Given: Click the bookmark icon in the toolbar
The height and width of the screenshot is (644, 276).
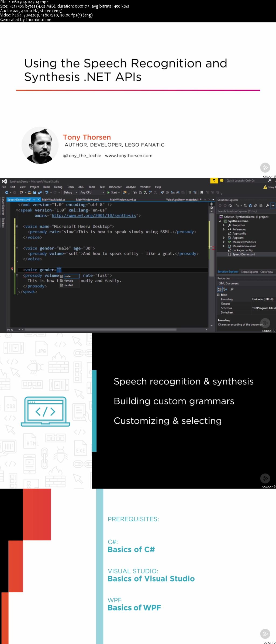Looking at the screenshot, I should click(202, 192).
